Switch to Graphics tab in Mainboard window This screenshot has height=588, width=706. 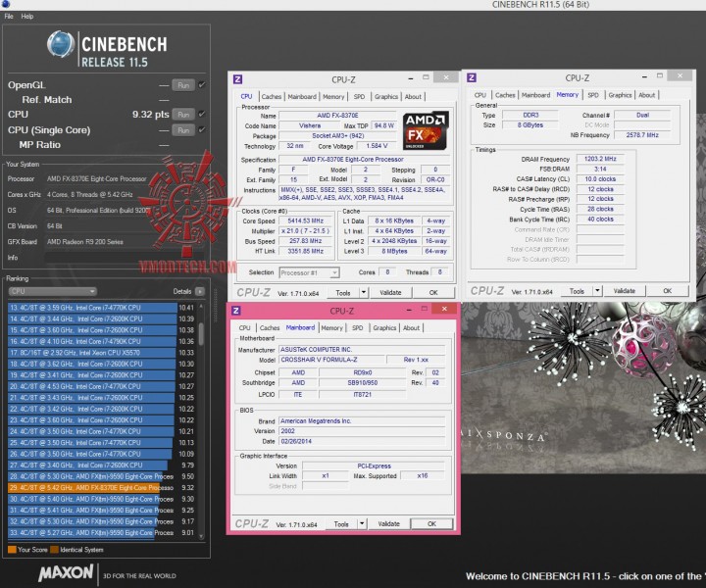384,328
